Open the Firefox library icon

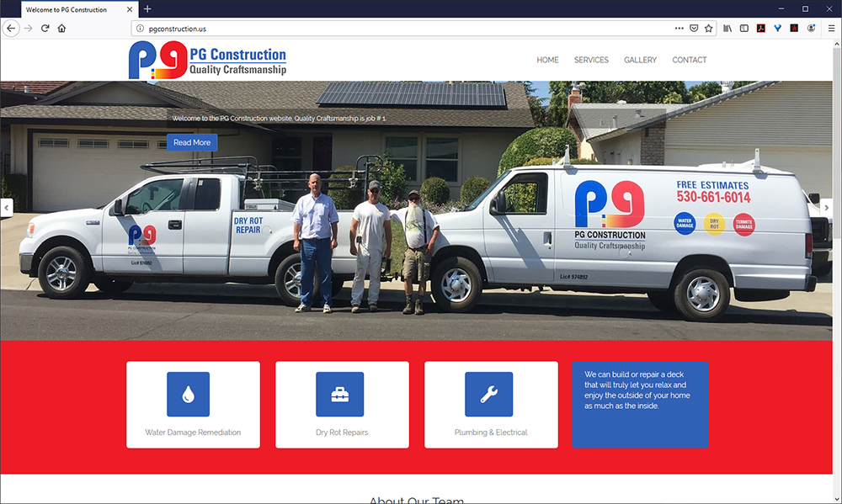[727, 29]
